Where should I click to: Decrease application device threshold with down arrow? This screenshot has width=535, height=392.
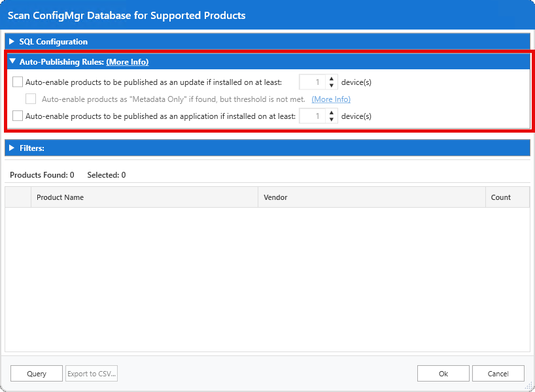click(332, 120)
